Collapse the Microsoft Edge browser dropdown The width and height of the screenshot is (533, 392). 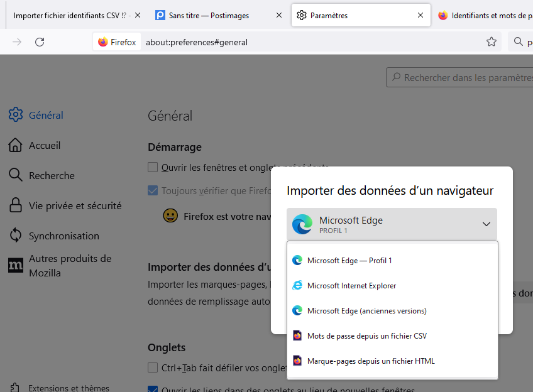[392, 224]
